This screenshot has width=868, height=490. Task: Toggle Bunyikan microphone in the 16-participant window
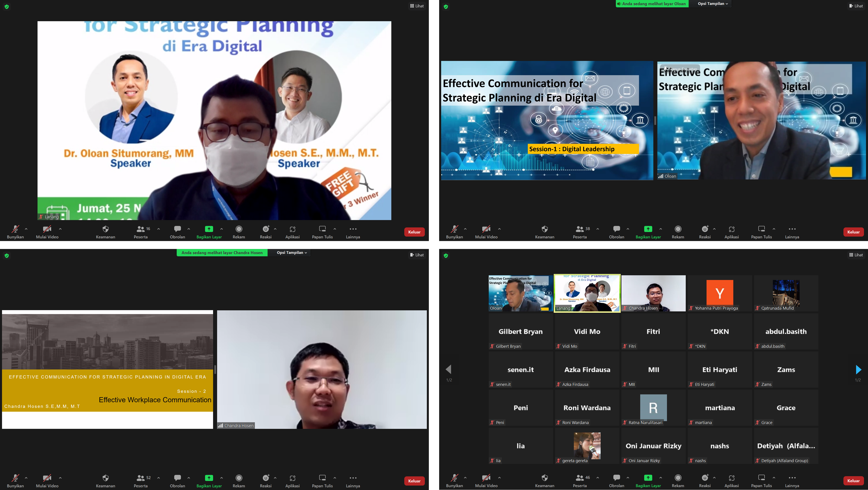[x=15, y=232]
